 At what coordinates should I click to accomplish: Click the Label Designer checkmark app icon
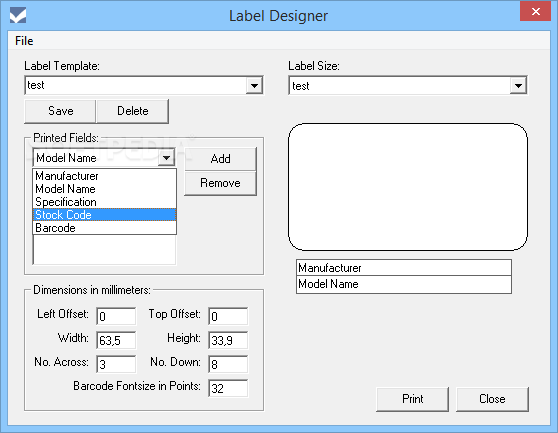(18, 15)
